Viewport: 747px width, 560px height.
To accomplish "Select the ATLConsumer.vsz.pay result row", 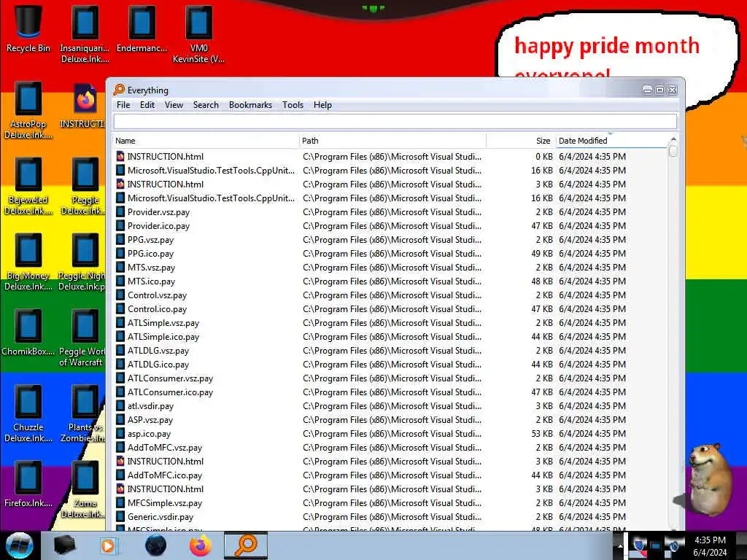I will coord(391,378).
